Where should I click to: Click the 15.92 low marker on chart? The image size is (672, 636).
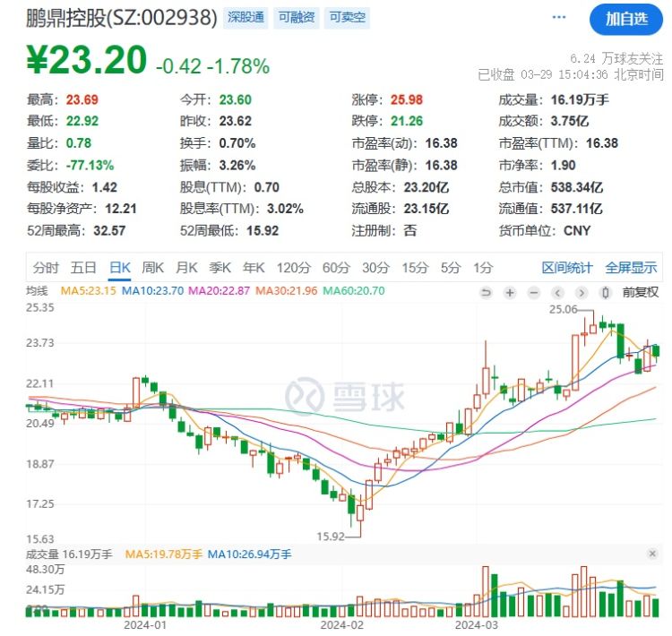(331, 537)
